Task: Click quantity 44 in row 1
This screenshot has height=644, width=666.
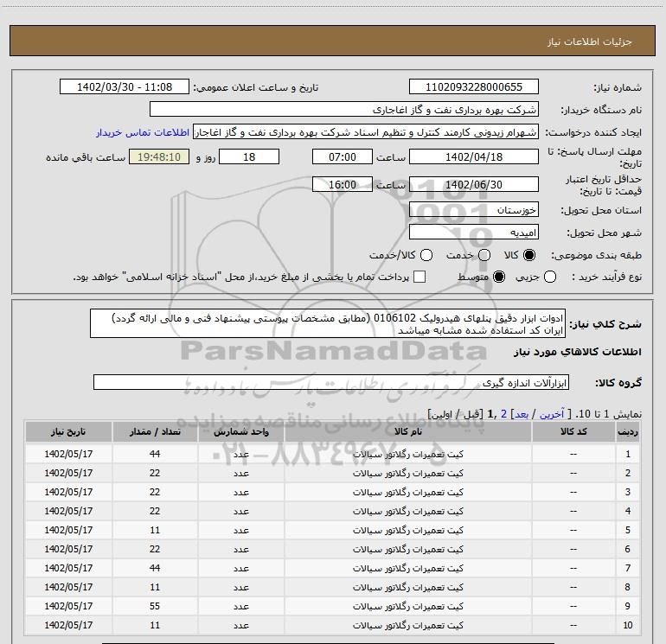Action: [155, 454]
